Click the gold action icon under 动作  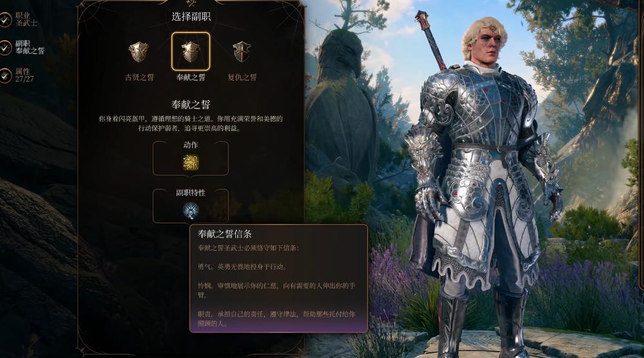(x=191, y=163)
